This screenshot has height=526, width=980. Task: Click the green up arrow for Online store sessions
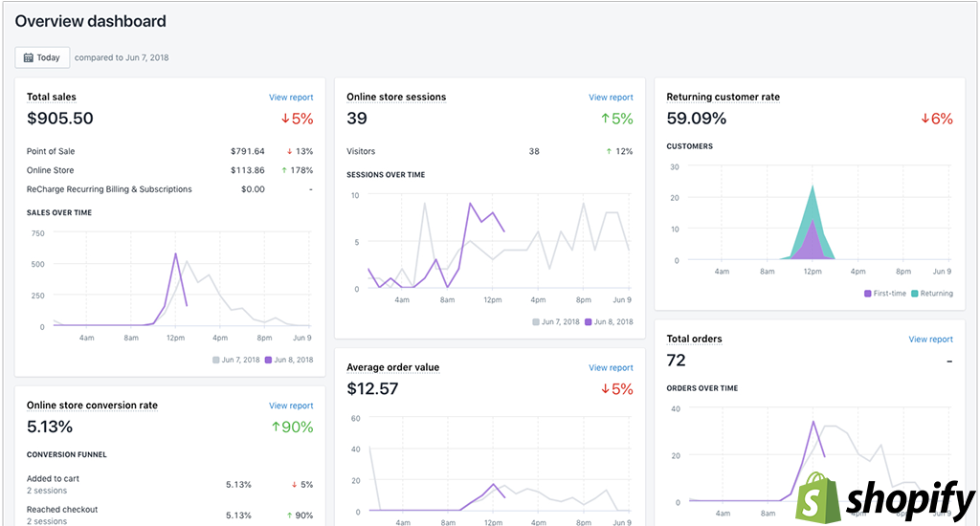[605, 119]
